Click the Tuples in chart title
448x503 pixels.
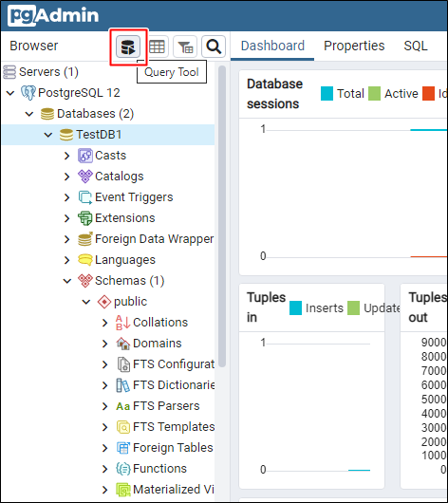pos(266,307)
